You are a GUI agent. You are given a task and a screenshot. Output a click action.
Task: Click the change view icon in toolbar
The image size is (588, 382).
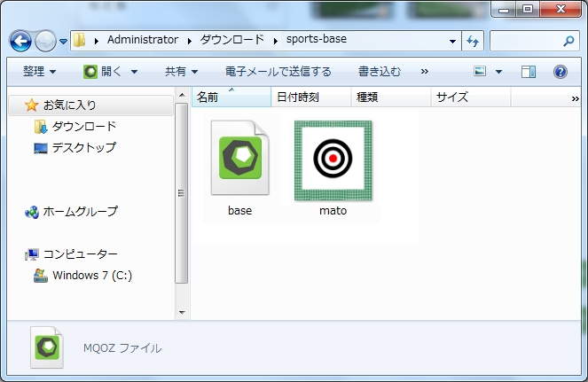click(x=480, y=72)
